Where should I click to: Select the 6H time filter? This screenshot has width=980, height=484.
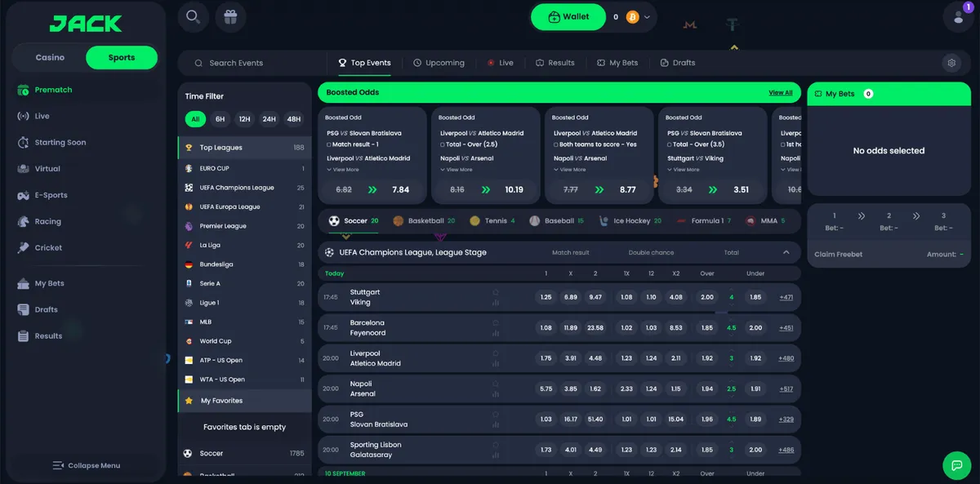pyautogui.click(x=220, y=119)
